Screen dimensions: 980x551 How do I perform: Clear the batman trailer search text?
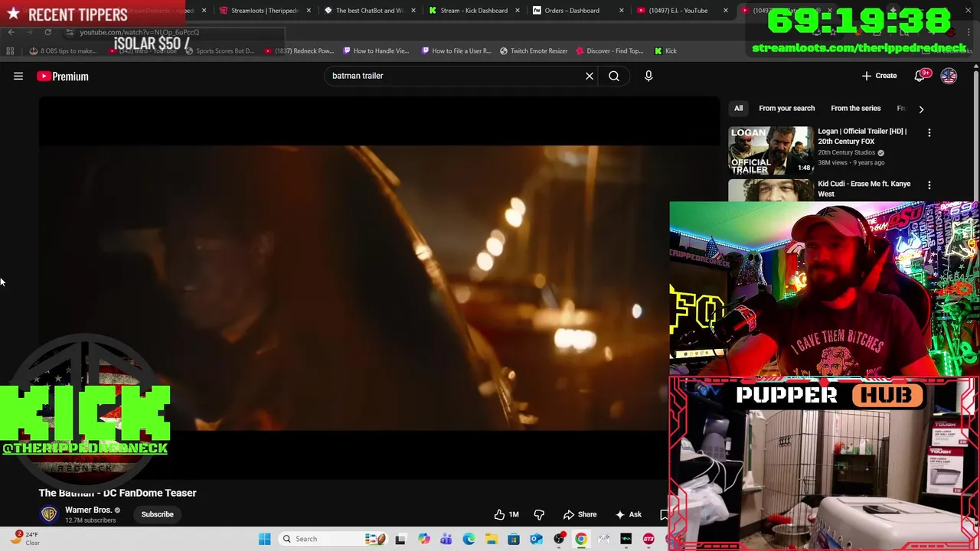tap(590, 76)
